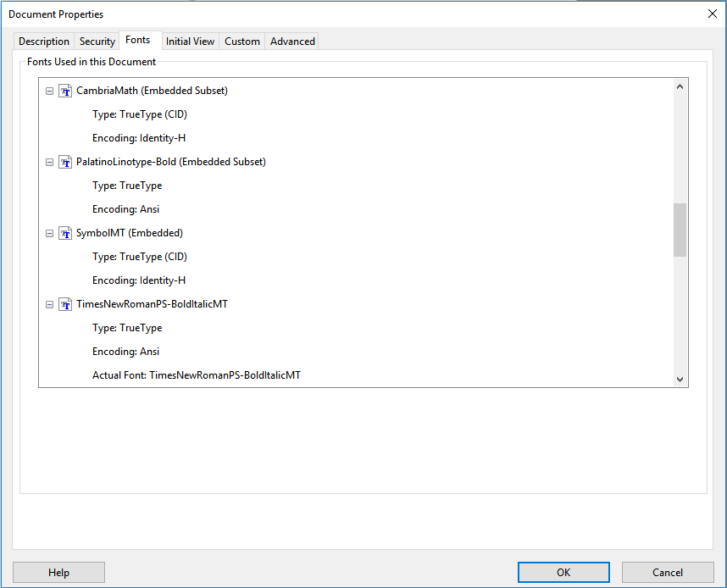Screen dimensions: 727x588
Task: Click the TimesNewRomanPS-BoldItalicMT font icon
Action: pyautogui.click(x=65, y=304)
